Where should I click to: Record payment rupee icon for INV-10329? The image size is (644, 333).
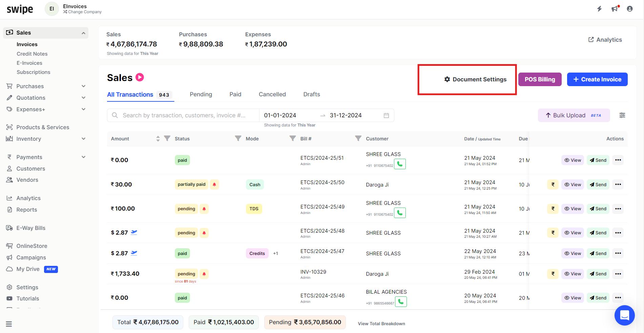pyautogui.click(x=553, y=274)
